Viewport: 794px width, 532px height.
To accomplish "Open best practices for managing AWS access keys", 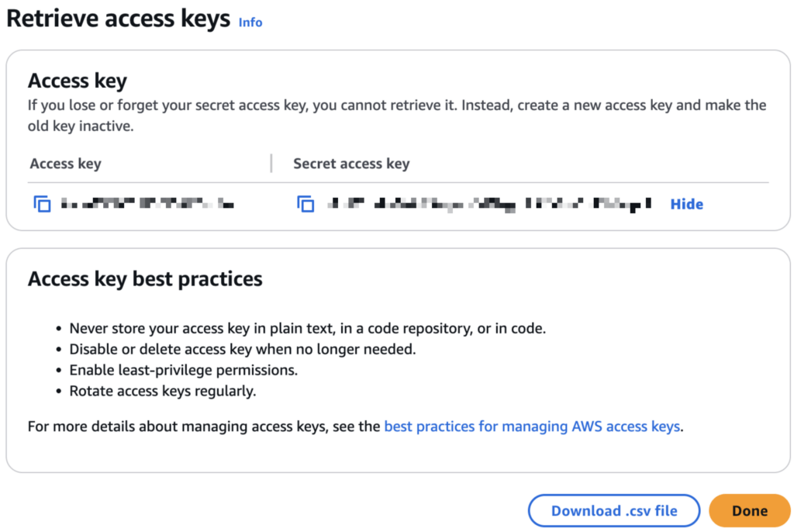I will click(532, 426).
